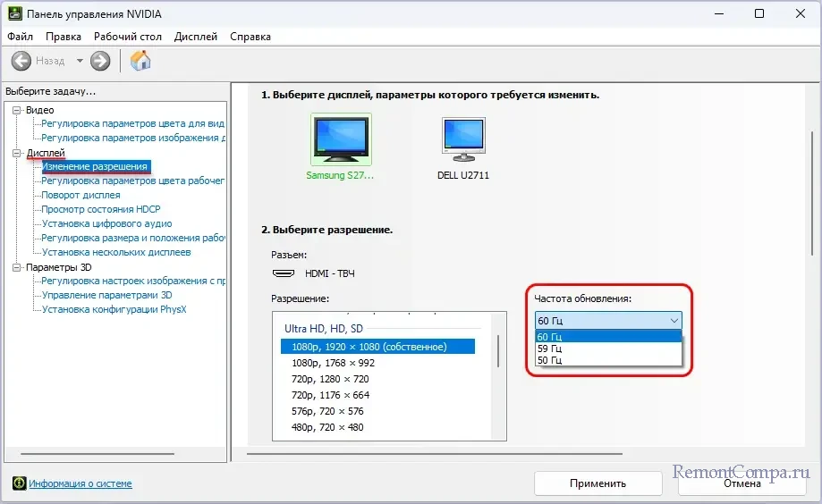Open Информация о системе link
Screen dimensions: 822x504
81,483
